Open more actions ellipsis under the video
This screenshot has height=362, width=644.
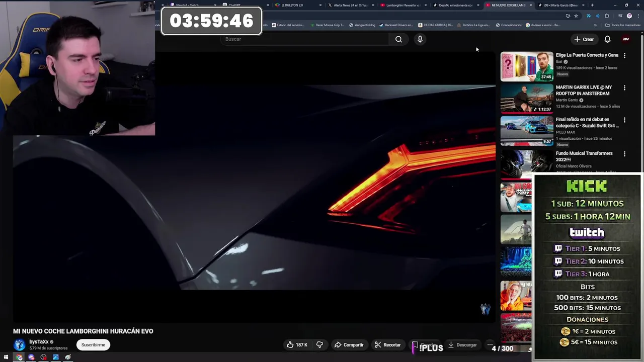click(490, 345)
